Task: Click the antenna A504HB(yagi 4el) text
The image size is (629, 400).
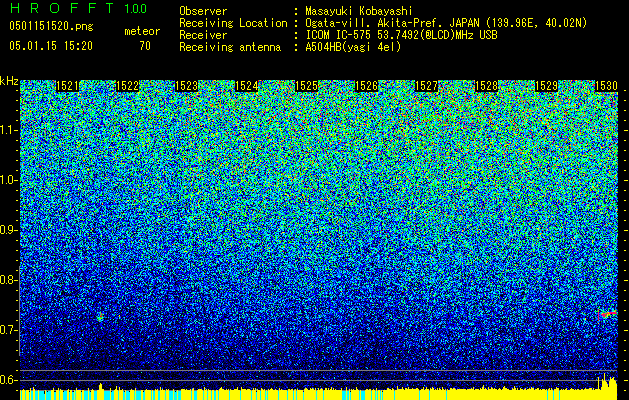Action: (x=353, y=47)
